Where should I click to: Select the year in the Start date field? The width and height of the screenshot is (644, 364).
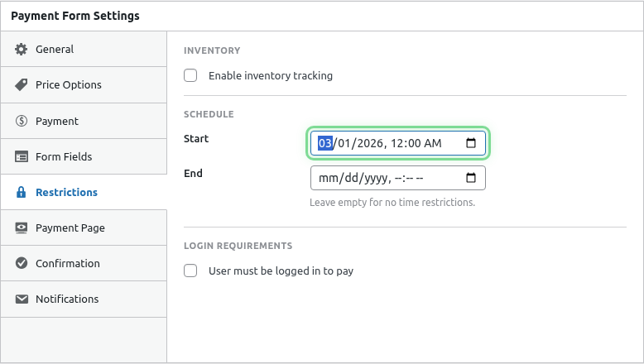(x=370, y=143)
